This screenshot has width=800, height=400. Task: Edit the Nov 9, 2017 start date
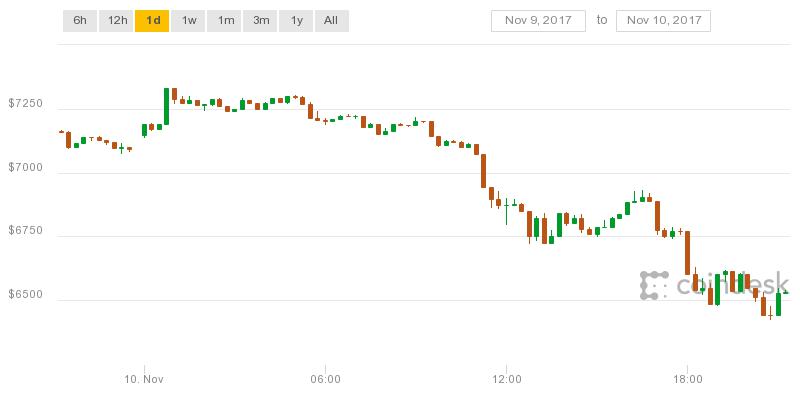(x=537, y=20)
